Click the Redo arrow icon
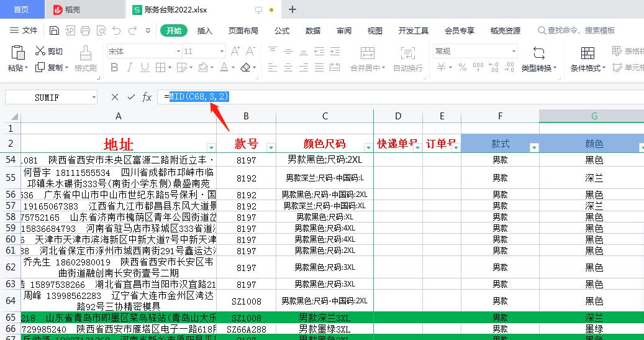The image size is (644, 340). (132, 30)
